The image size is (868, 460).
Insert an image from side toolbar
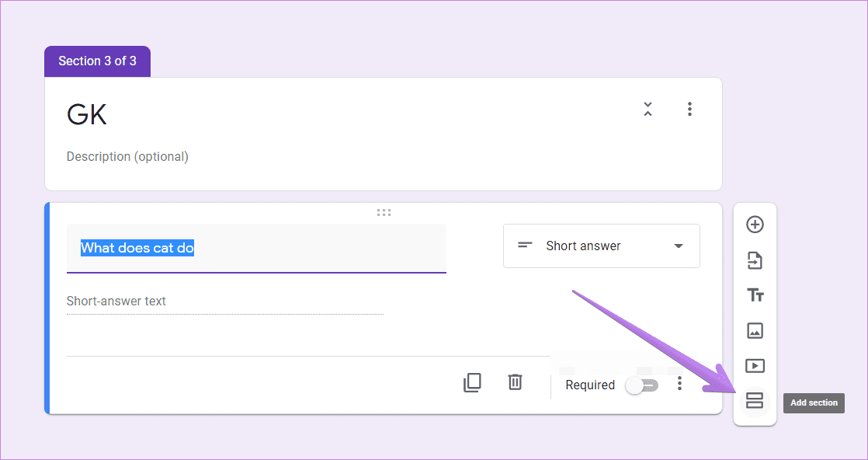pyautogui.click(x=755, y=331)
